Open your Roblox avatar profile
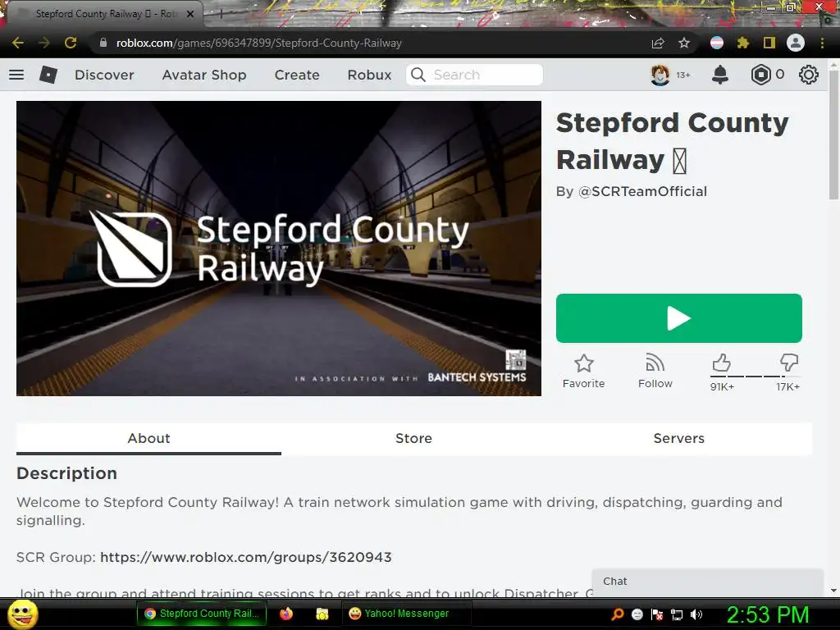840x630 pixels. pyautogui.click(x=660, y=75)
